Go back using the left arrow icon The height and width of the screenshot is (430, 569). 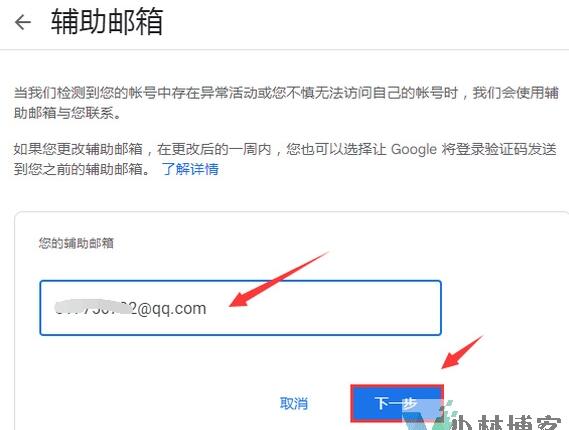click(23, 22)
